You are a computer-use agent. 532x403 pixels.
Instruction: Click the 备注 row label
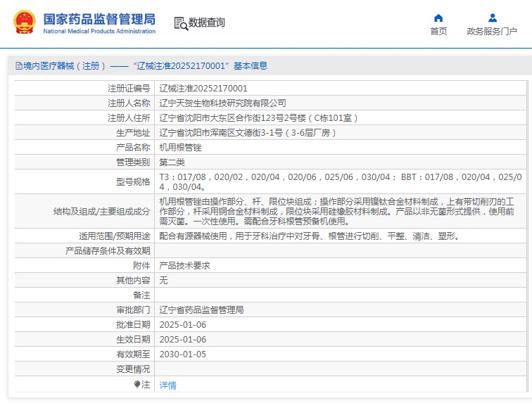pyautogui.click(x=141, y=295)
